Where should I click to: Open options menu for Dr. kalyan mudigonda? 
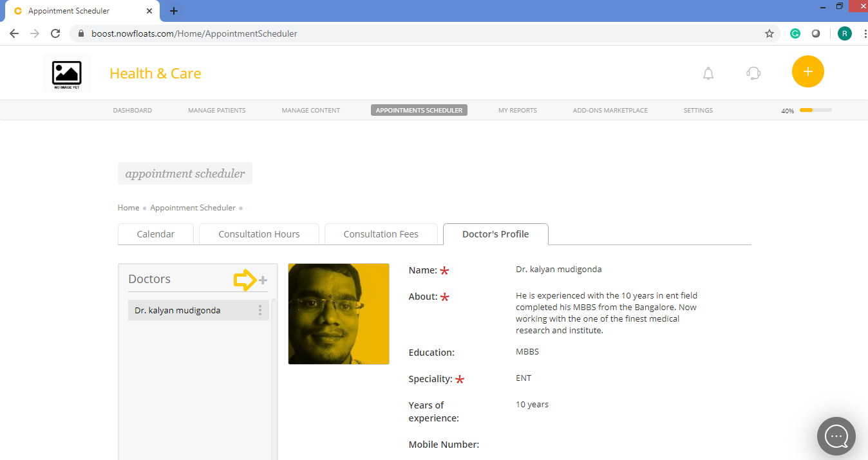(x=260, y=310)
